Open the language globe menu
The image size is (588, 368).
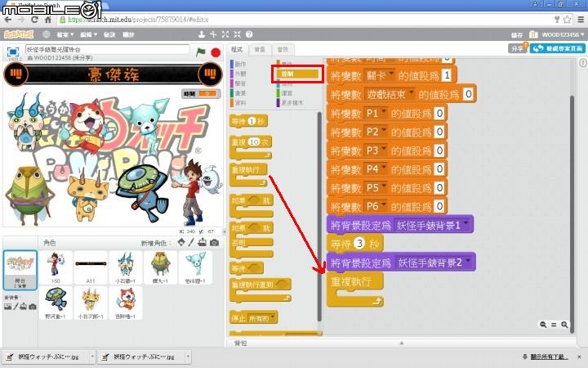click(46, 34)
